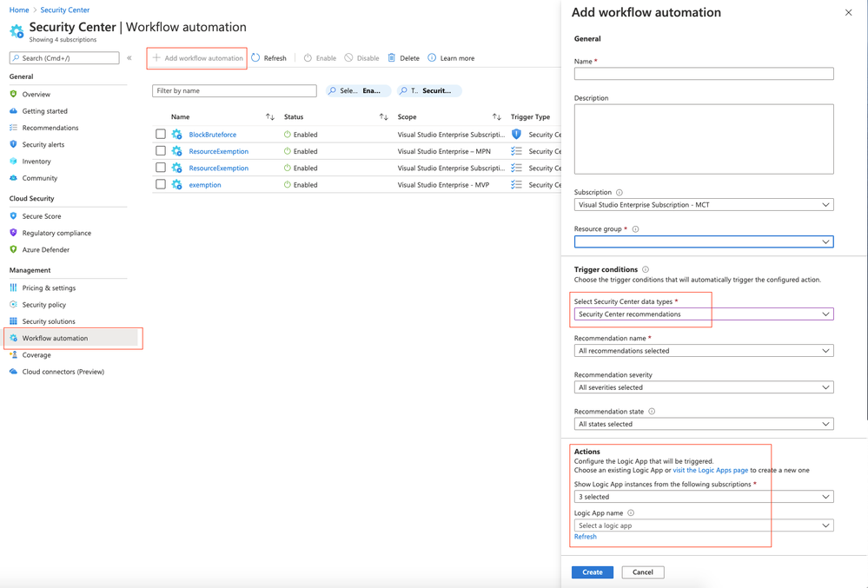
Task: Check the second ResourceExemption row checkbox
Action: point(161,167)
